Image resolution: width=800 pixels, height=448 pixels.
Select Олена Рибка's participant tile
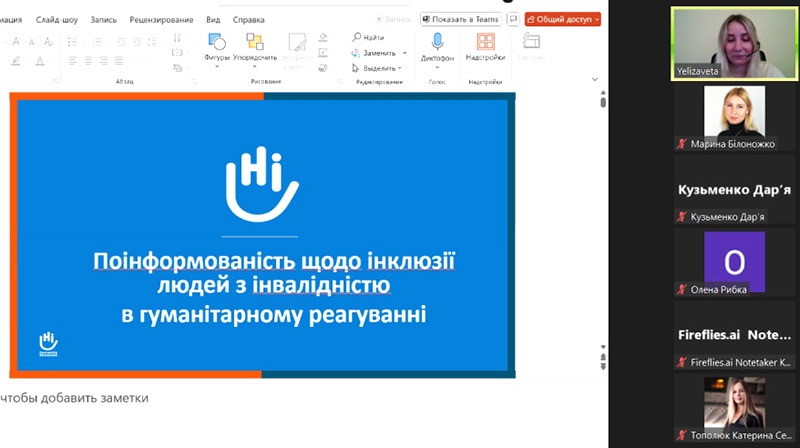pos(734,262)
